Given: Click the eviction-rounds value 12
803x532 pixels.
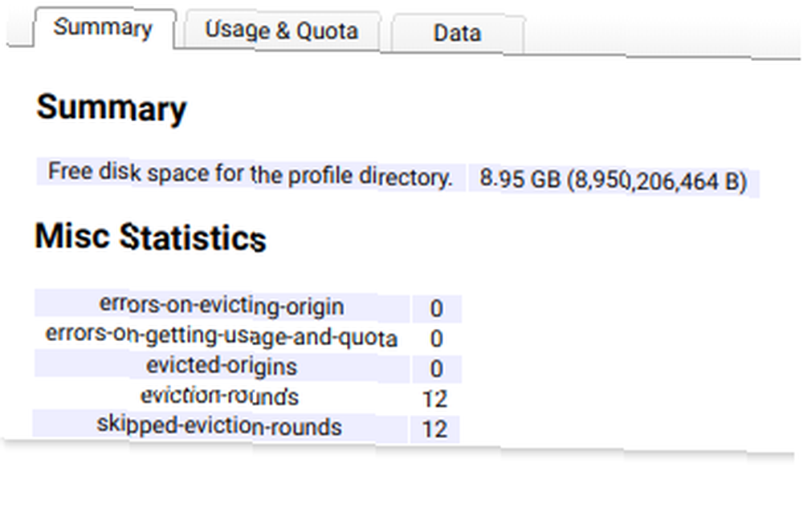Looking at the screenshot, I should tap(435, 399).
